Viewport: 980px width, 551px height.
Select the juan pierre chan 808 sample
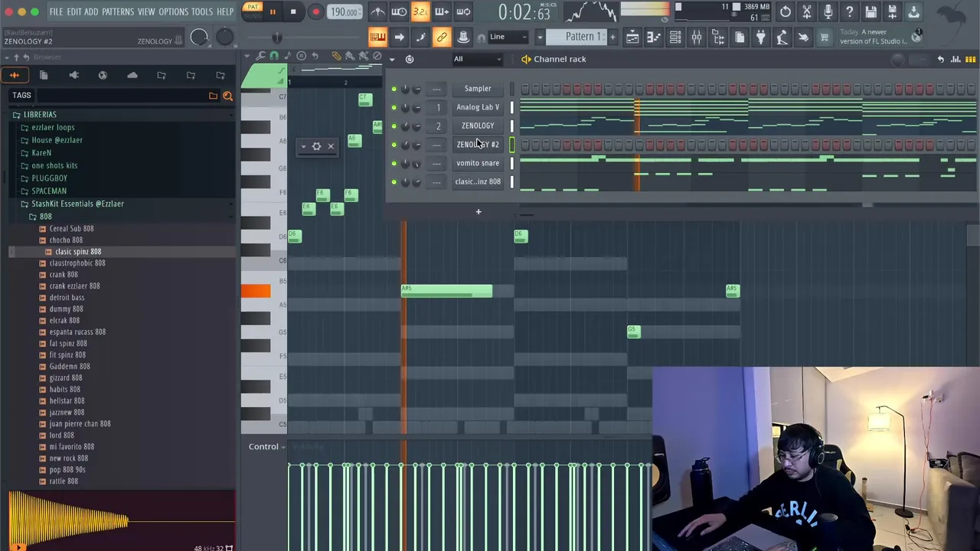point(80,424)
